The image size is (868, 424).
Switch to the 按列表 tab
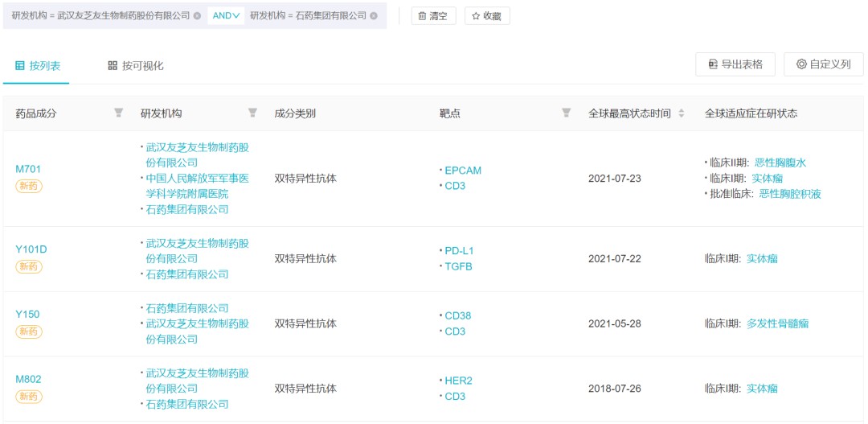pos(38,66)
